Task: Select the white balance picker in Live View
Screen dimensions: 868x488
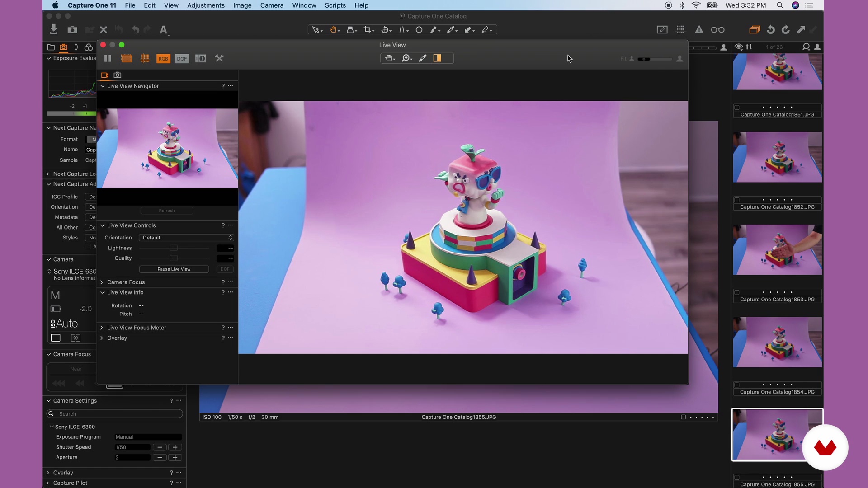Action: pos(423,58)
